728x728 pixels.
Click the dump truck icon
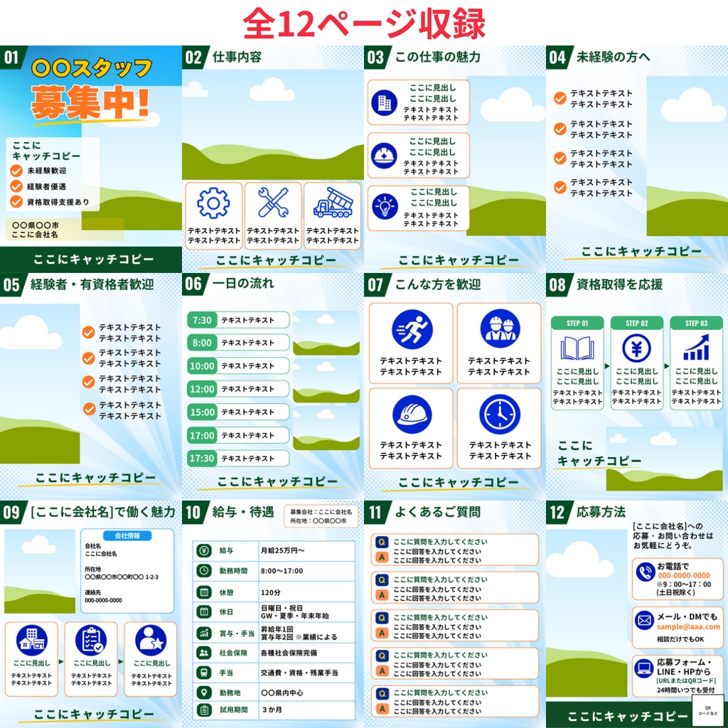[333, 203]
